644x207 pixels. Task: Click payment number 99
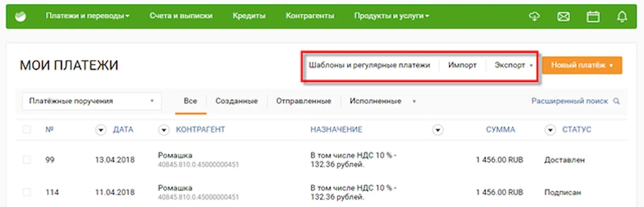click(50, 160)
